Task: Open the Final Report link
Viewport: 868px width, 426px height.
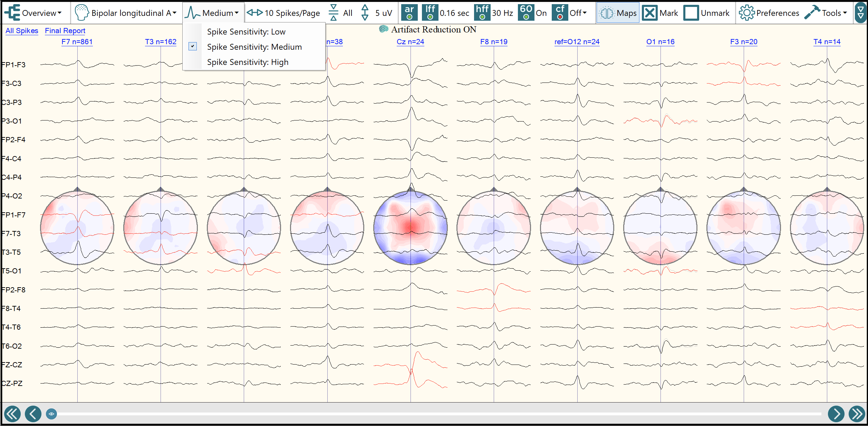Action: click(65, 31)
